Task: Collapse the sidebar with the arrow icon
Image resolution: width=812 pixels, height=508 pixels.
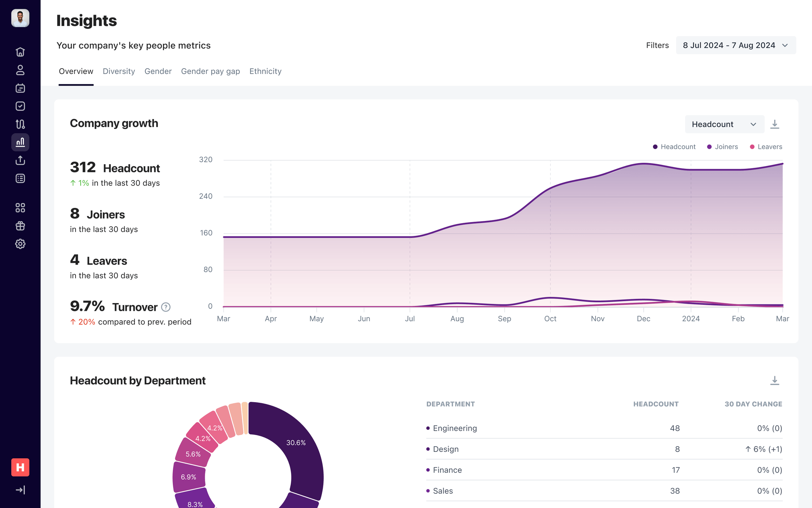Action: pyautogui.click(x=20, y=490)
